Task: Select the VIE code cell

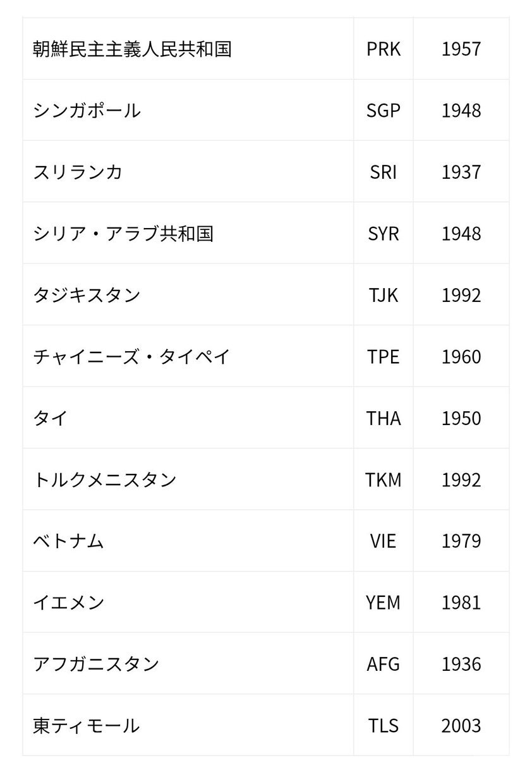Action: click(384, 541)
